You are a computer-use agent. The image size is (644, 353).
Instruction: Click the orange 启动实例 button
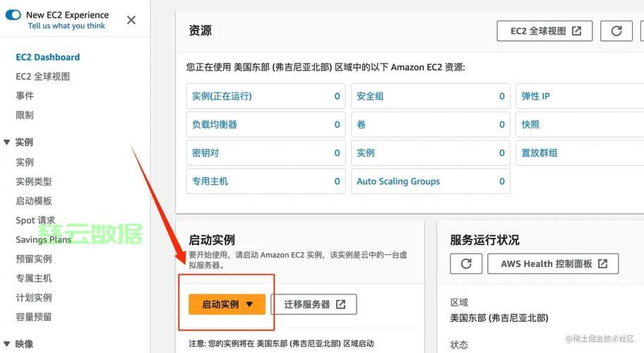point(227,304)
